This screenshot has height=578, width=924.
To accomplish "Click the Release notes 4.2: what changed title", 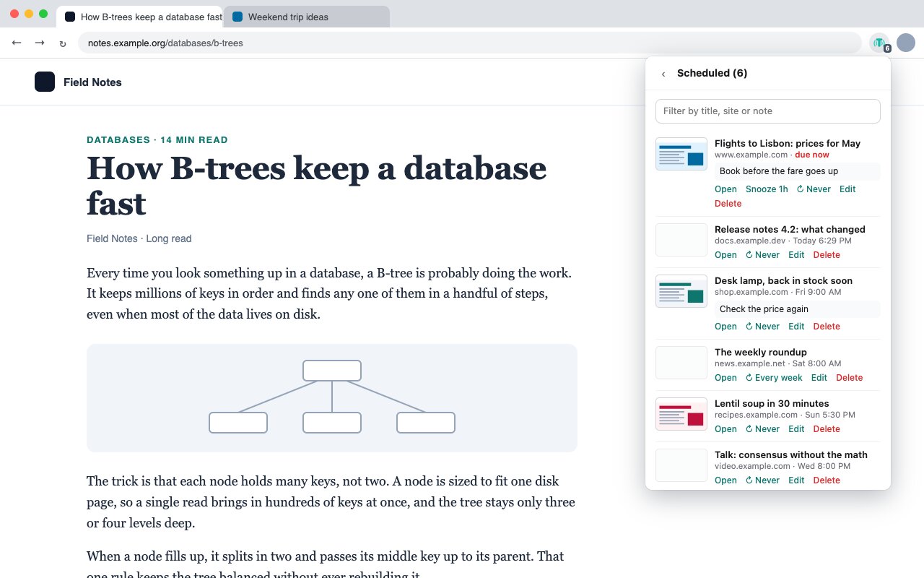I will pos(790,230).
